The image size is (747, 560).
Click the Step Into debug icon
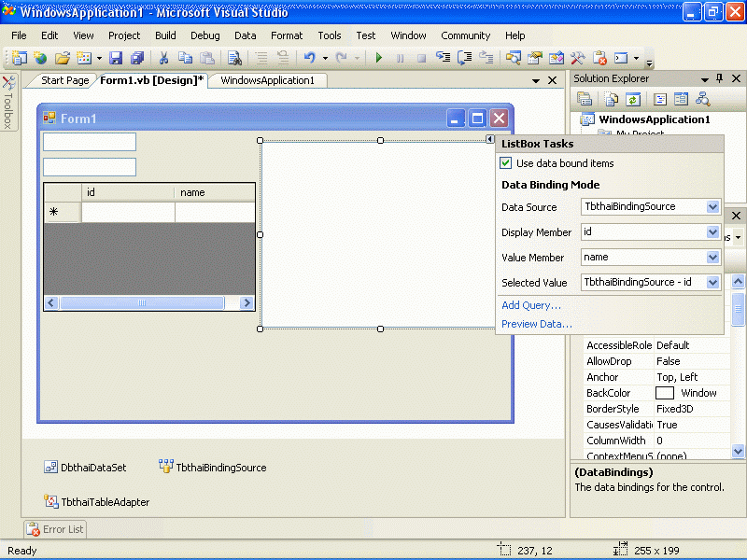(x=443, y=58)
